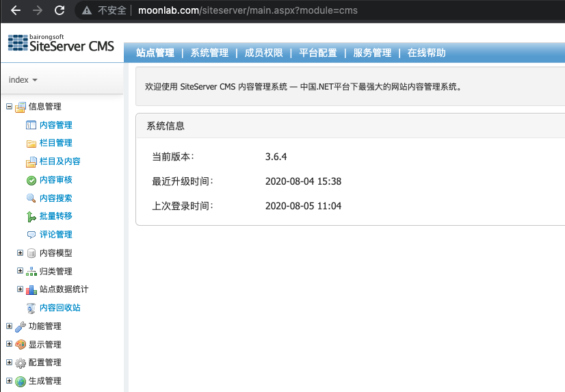Select the 功能管理 tree label

point(44,326)
